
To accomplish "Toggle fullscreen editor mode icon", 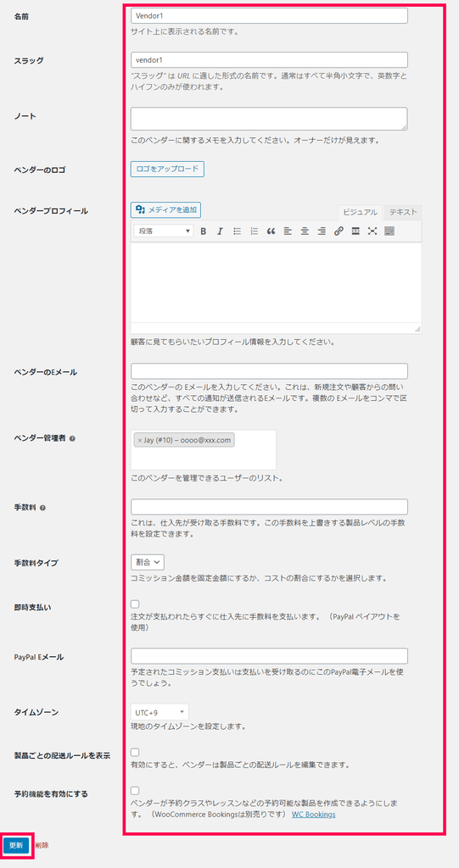I will point(372,231).
